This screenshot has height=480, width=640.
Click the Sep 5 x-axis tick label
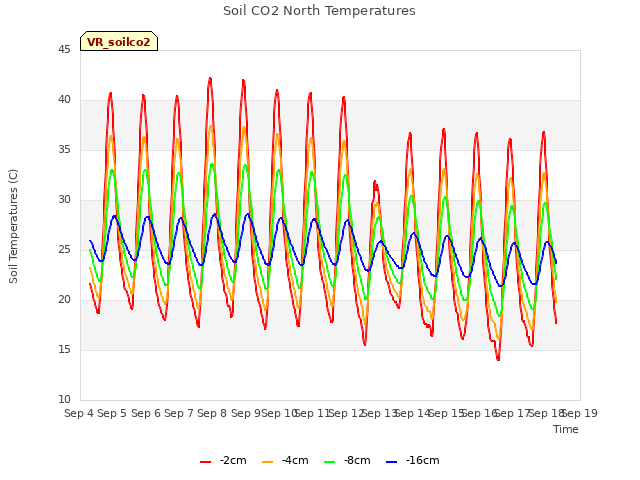[112, 413]
